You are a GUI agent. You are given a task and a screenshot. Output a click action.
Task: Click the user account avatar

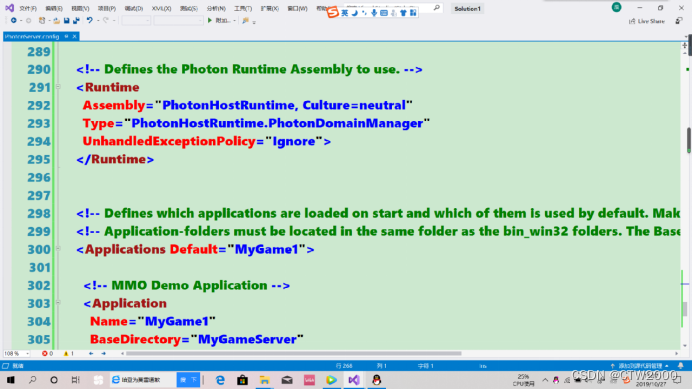tap(616, 7)
